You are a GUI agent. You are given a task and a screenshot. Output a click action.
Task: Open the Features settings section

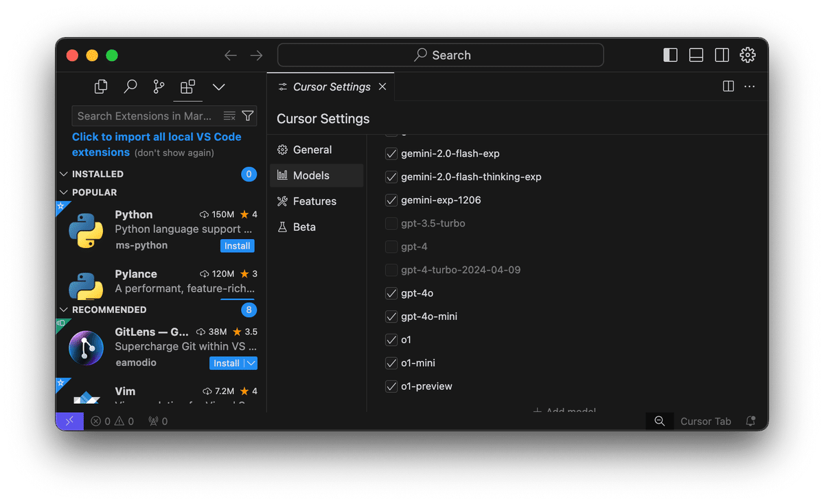point(317,201)
